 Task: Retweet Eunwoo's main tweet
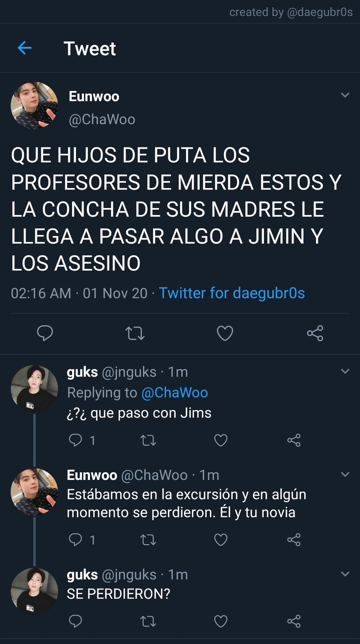(x=135, y=333)
